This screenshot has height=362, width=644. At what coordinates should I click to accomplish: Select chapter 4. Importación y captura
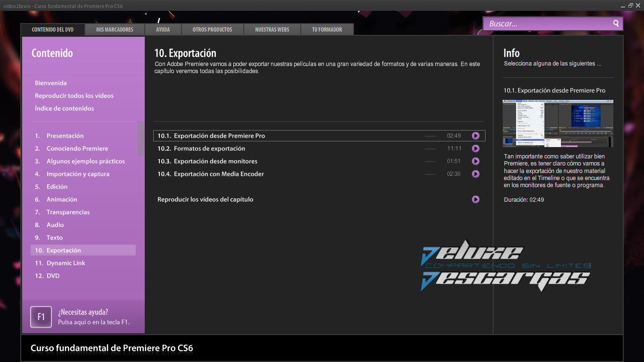coord(72,174)
